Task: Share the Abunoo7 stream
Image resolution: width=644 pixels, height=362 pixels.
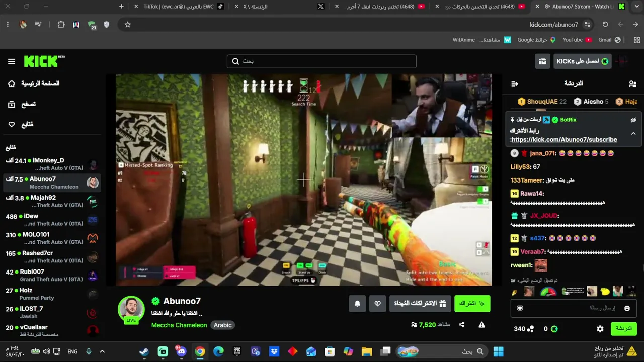Action: coord(461,325)
